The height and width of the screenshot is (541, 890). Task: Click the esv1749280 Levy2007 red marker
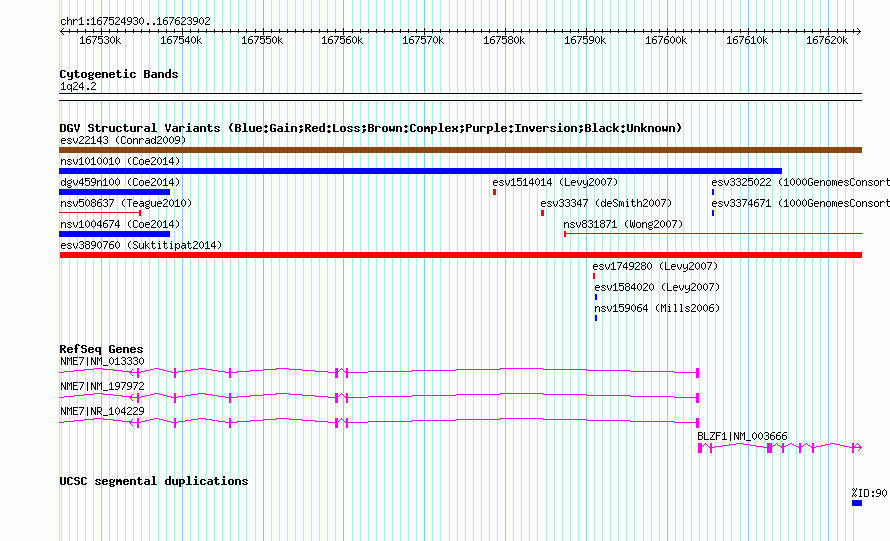point(594,276)
